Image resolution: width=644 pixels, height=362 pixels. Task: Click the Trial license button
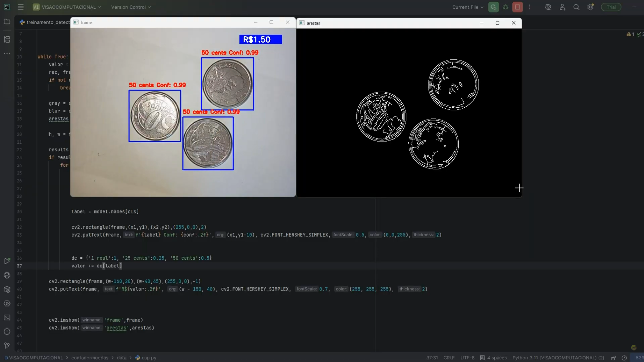click(x=611, y=7)
